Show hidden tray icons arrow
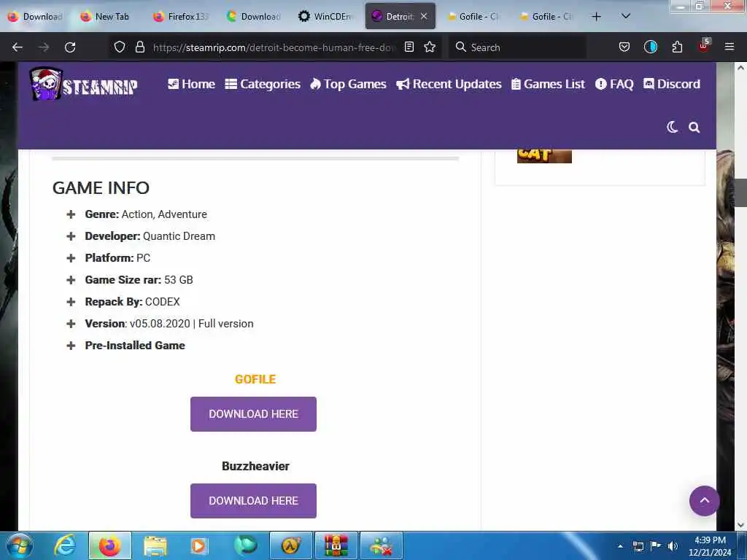 coord(620,546)
